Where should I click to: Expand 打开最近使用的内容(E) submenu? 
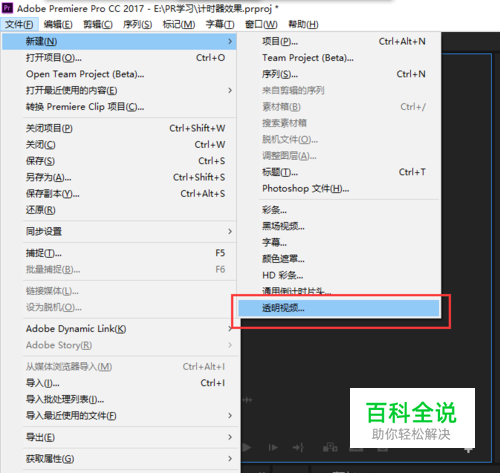[x=119, y=90]
